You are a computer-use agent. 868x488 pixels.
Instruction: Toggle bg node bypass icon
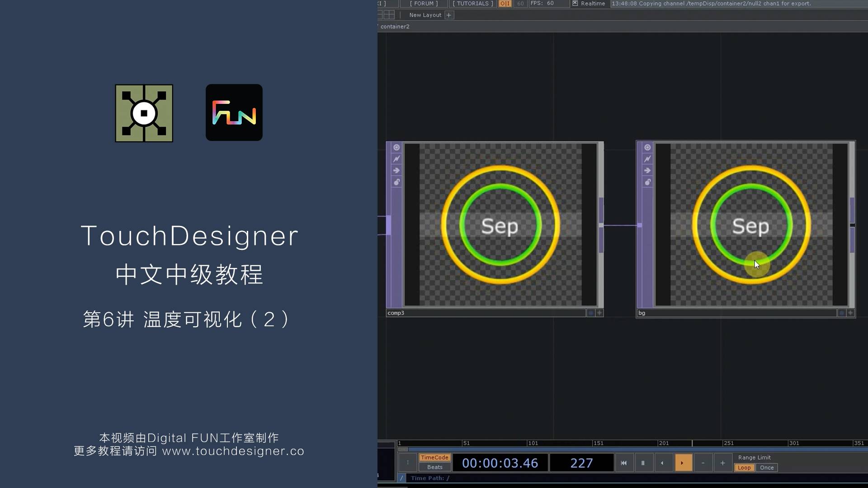[x=647, y=159]
